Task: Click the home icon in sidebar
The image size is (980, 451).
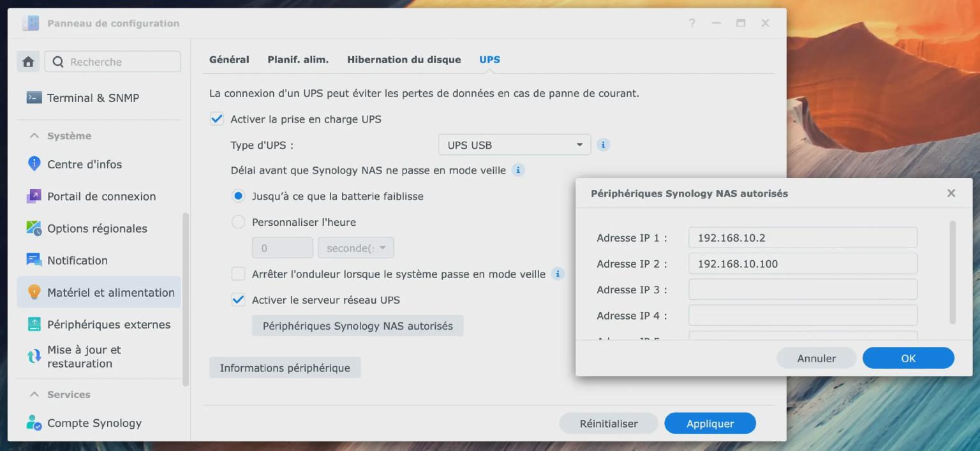Action: coord(28,62)
